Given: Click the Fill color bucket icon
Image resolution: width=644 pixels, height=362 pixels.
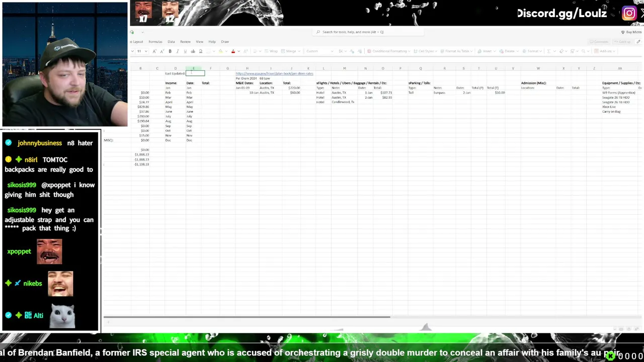Looking at the screenshot, I should tap(220, 51).
